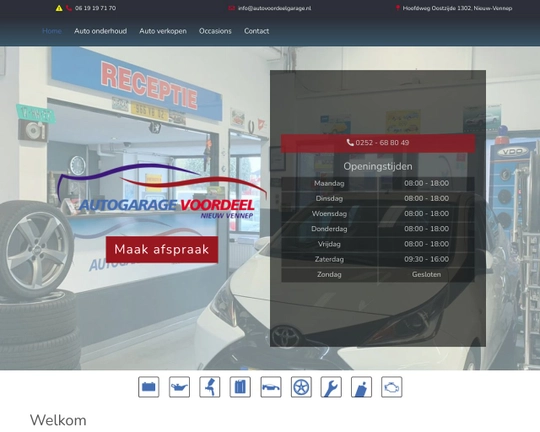Click the Maak afspraak button
540x432 pixels.
162,249
